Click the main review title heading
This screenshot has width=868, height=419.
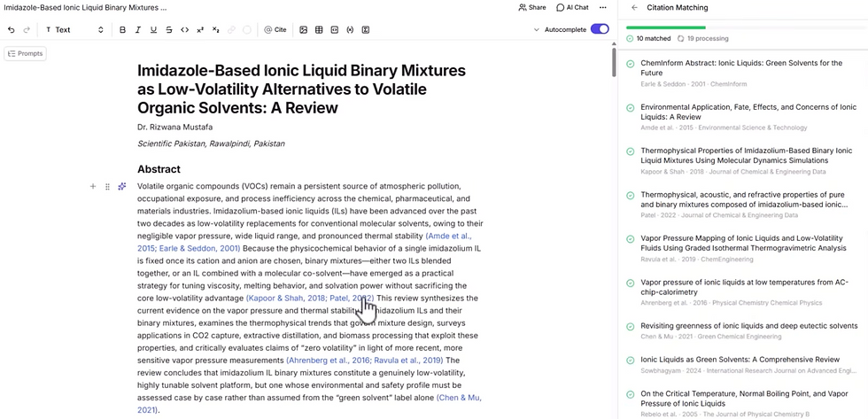(x=302, y=89)
